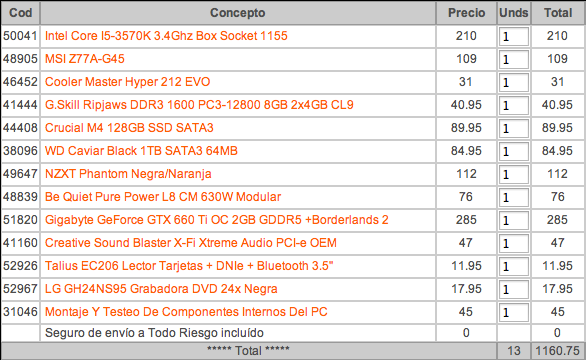Open the Be Quiet Pure Power L8 link
This screenshot has width=586, height=360.
pos(163,197)
